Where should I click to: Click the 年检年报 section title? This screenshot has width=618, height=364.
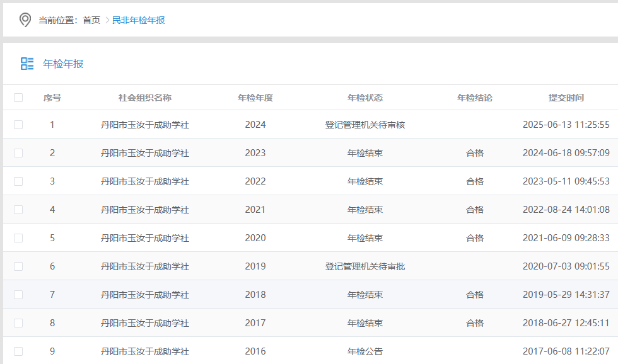point(63,64)
